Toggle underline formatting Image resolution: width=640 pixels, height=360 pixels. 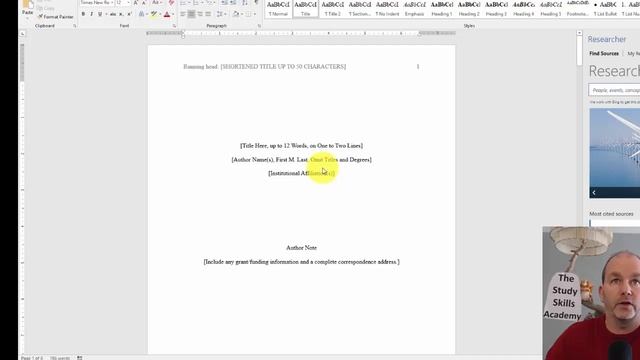(x=100, y=14)
